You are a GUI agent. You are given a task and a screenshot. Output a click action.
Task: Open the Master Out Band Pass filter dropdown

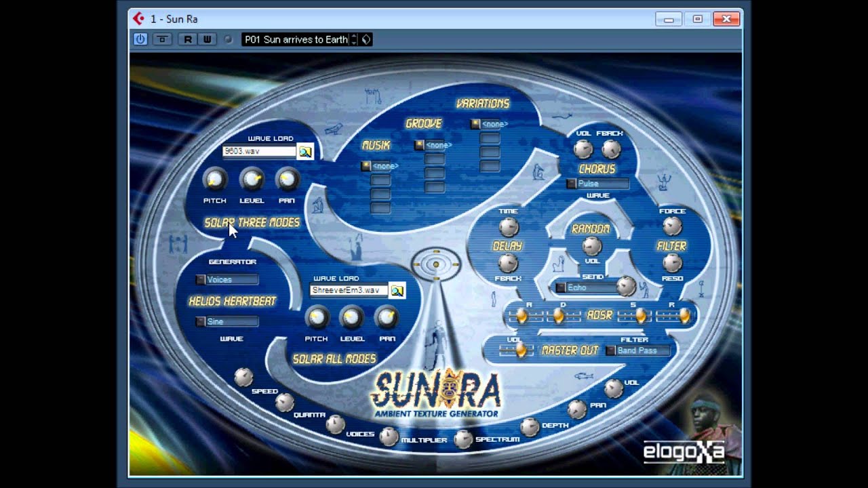point(638,350)
